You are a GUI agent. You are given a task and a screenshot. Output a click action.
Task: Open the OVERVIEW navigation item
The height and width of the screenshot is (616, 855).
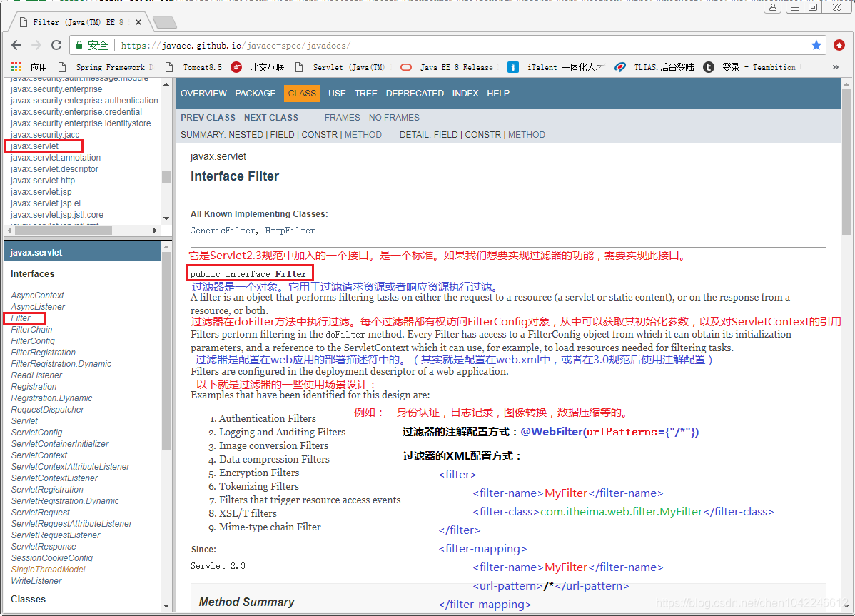coord(203,94)
